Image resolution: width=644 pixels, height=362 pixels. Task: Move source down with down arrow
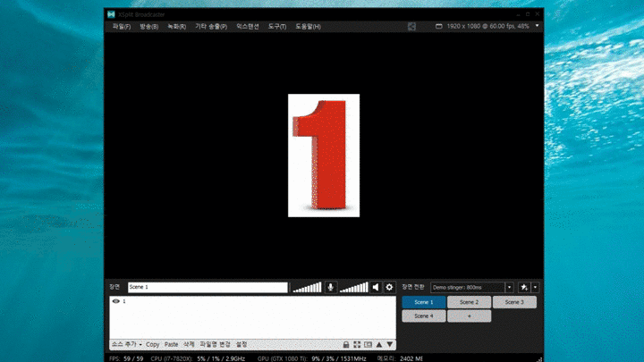tap(390, 345)
